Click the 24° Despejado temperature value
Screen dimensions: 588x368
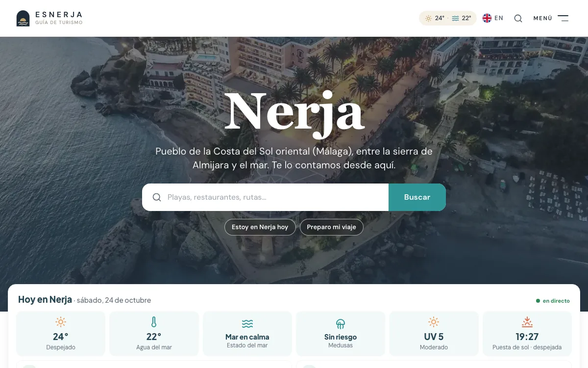[61, 337]
